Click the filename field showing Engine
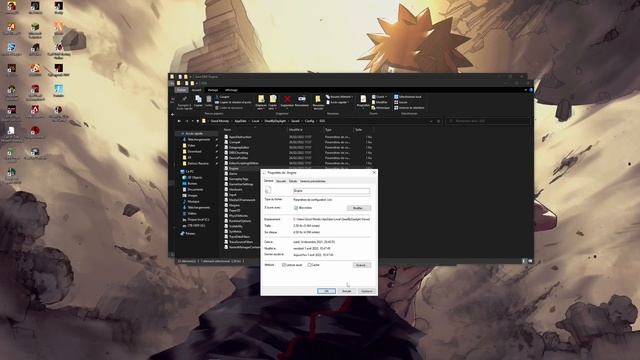The image size is (640, 360). (331, 191)
